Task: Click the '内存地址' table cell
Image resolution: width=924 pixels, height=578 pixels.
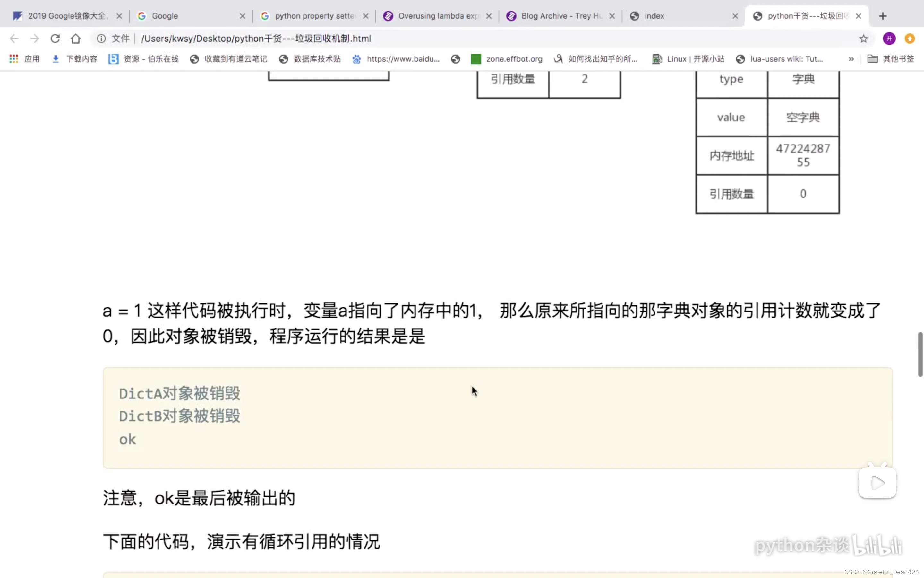Action: point(732,156)
